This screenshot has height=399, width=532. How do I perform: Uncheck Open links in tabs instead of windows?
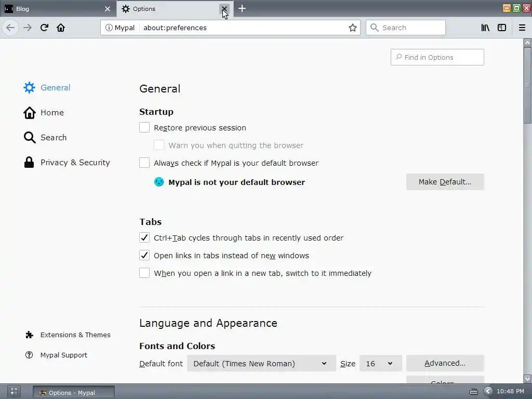(x=144, y=255)
